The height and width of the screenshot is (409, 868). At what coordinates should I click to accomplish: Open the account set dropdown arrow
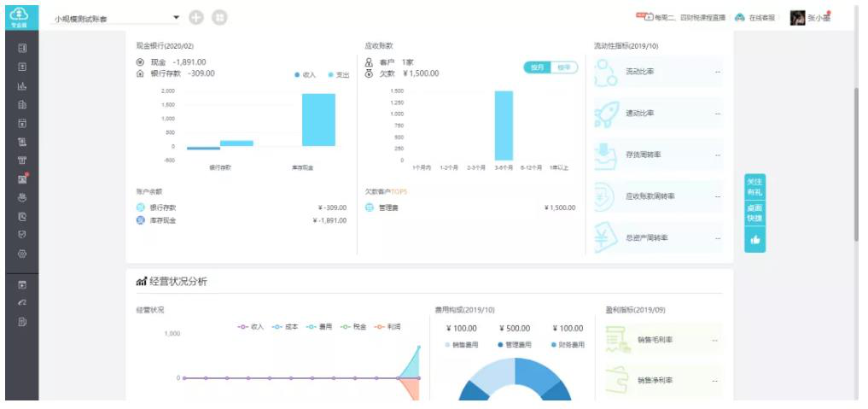pos(177,18)
